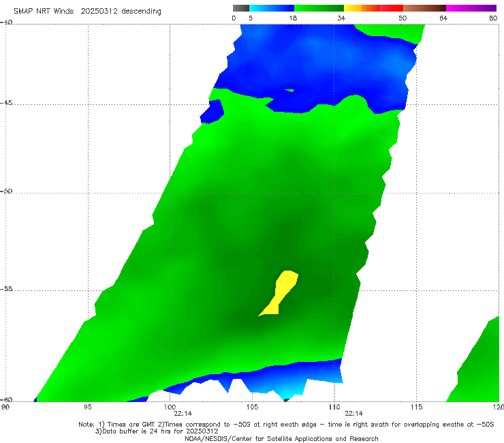Click the yellow segment of the color bar
The image size is (504, 443).
[x=353, y=8]
